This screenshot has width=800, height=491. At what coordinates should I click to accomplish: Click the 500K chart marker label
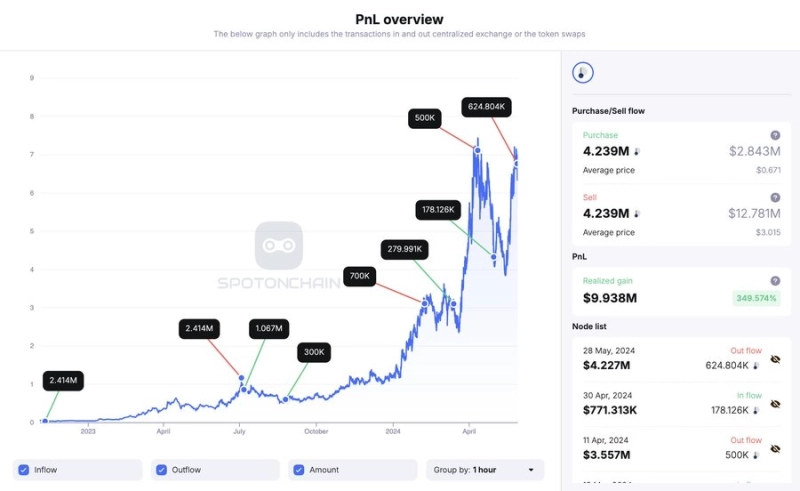click(424, 118)
